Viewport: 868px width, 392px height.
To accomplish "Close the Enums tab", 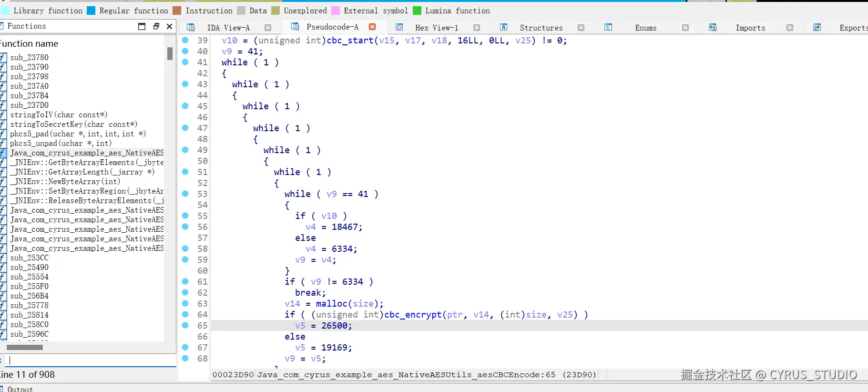I will pyautogui.click(x=685, y=28).
